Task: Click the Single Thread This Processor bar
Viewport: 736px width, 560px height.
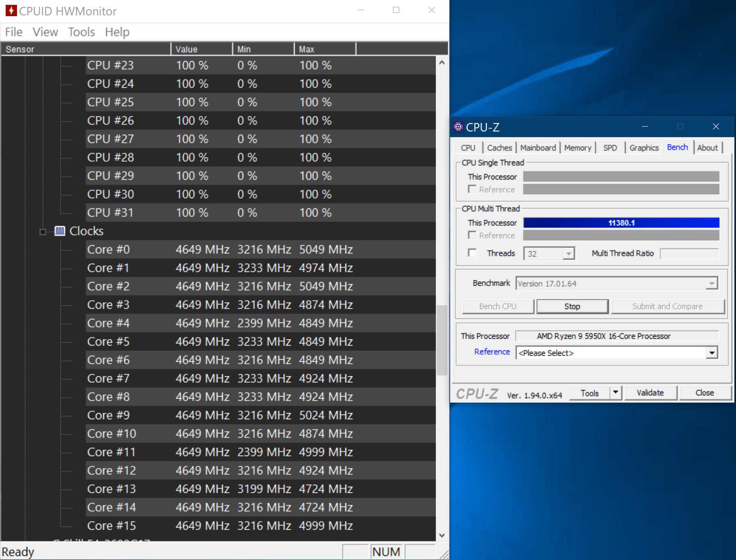Action: 621,176
